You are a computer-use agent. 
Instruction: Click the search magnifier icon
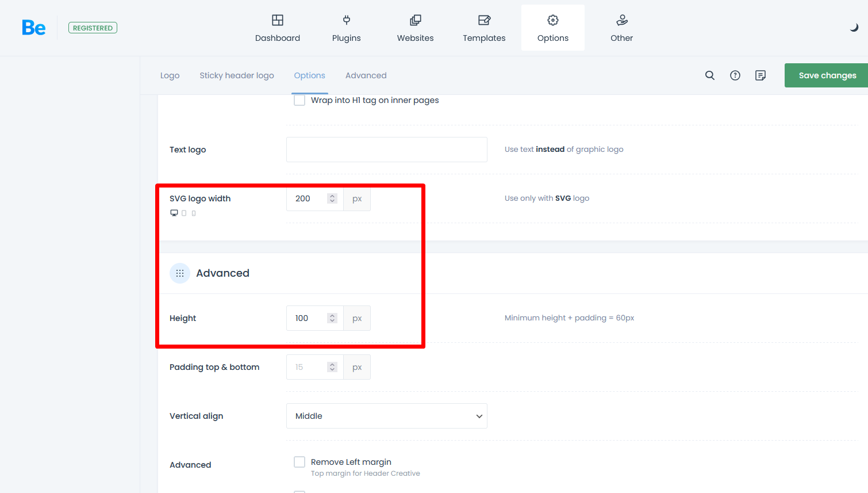pos(710,75)
